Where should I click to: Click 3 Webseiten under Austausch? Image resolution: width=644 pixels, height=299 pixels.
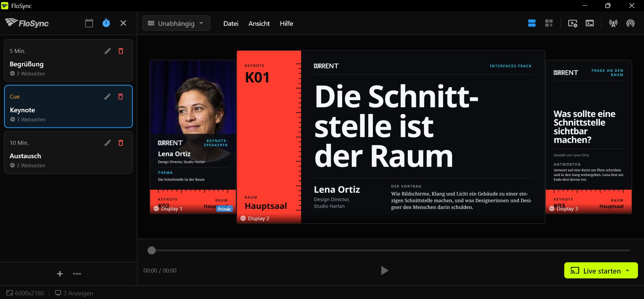point(28,165)
